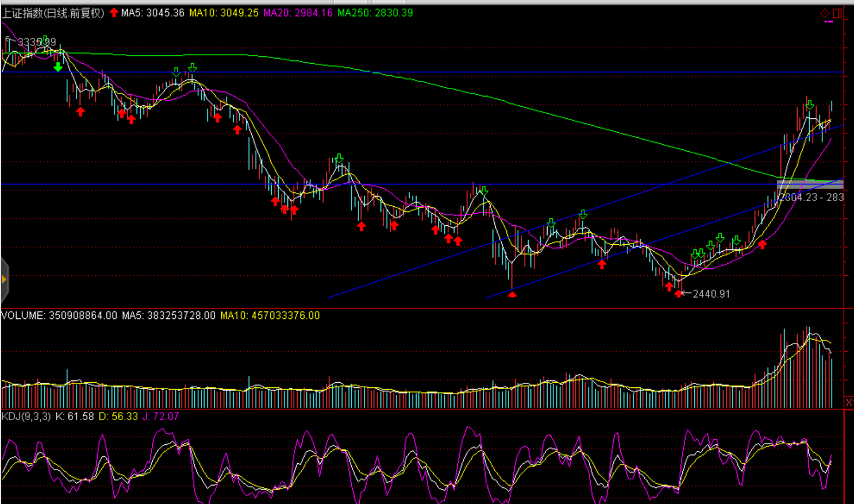The image size is (854, 504).
Task: Click the MA5: 3045.36 indicator label
Action: (x=152, y=13)
